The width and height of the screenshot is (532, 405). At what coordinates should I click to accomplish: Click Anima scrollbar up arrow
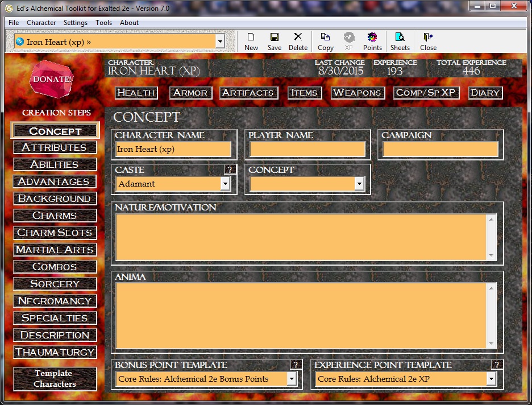[x=491, y=288]
